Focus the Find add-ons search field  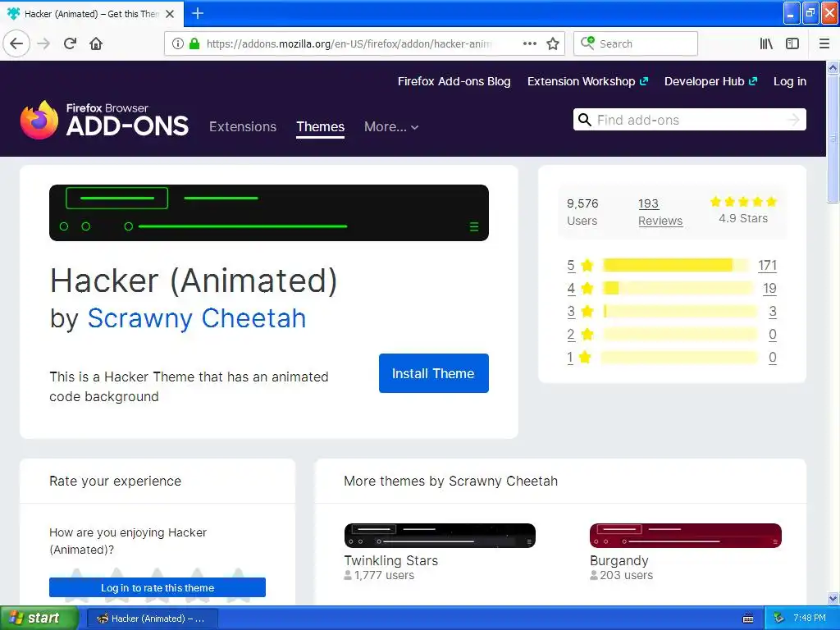(689, 120)
